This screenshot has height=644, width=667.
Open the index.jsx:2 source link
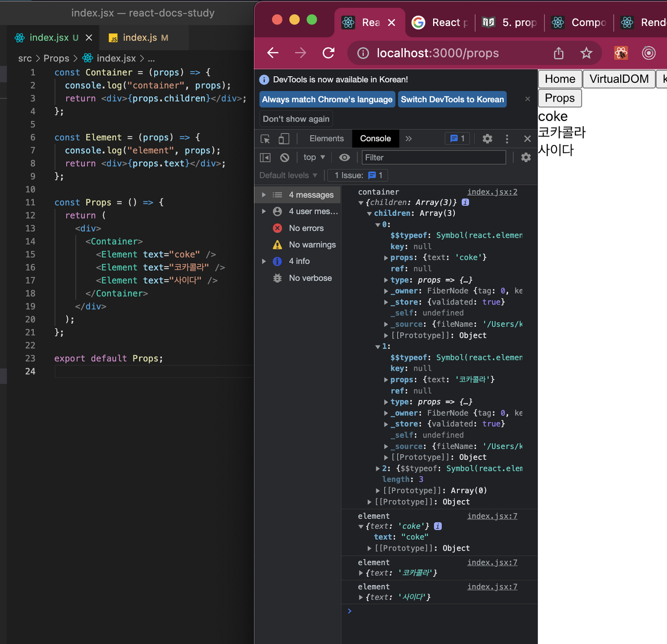click(x=492, y=192)
